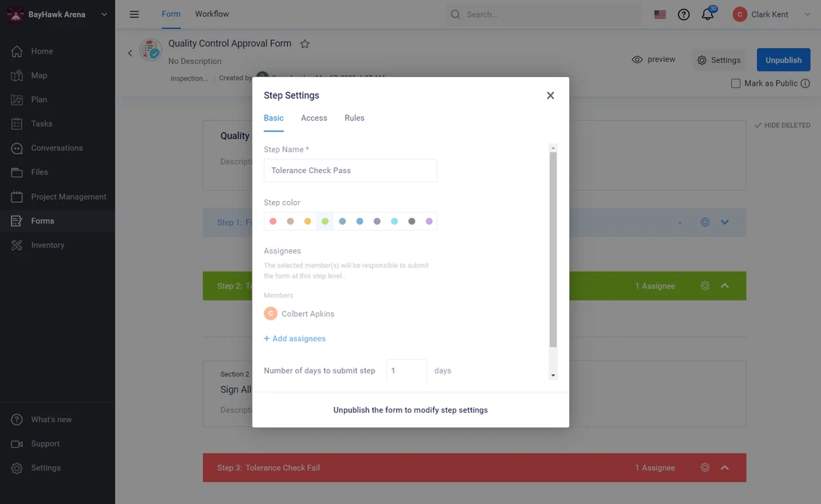Open Step 3 Tolerance Check Fail gear
The image size is (821, 504).
705,467
